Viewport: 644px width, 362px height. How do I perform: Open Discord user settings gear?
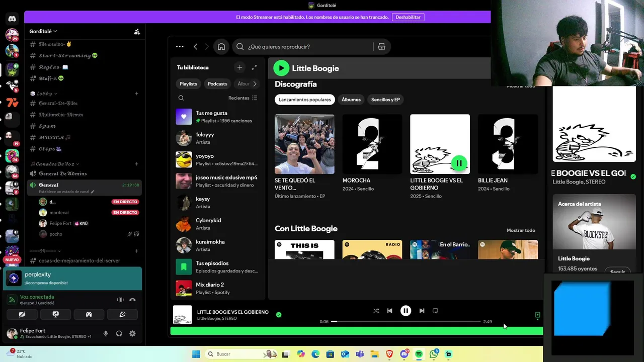coord(132,333)
